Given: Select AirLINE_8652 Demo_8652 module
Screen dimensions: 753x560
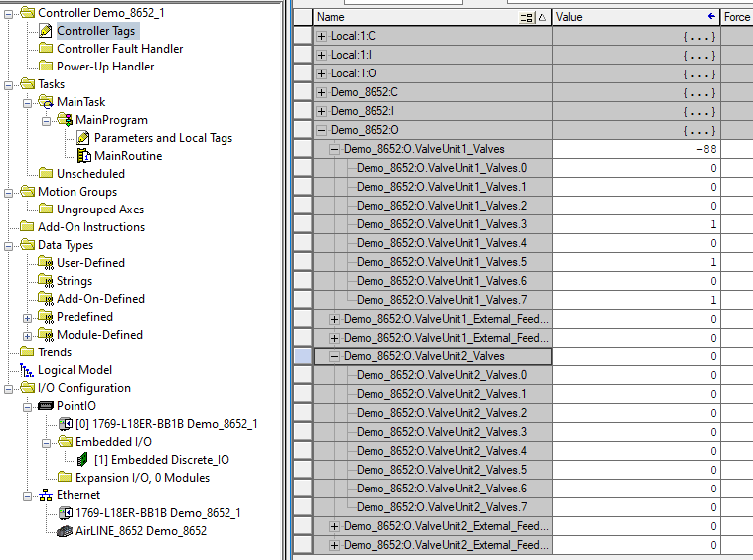Looking at the screenshot, I should point(141,531).
